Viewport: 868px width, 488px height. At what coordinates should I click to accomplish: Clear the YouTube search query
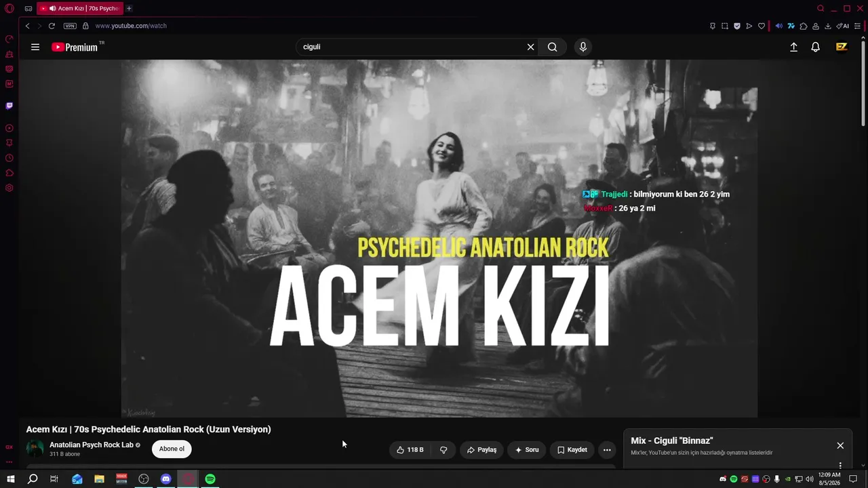point(531,47)
